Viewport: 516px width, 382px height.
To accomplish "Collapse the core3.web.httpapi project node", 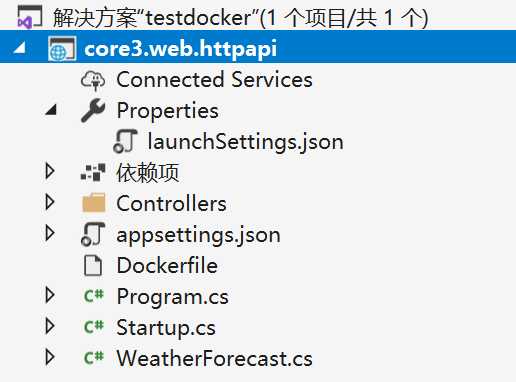I will (x=20, y=49).
